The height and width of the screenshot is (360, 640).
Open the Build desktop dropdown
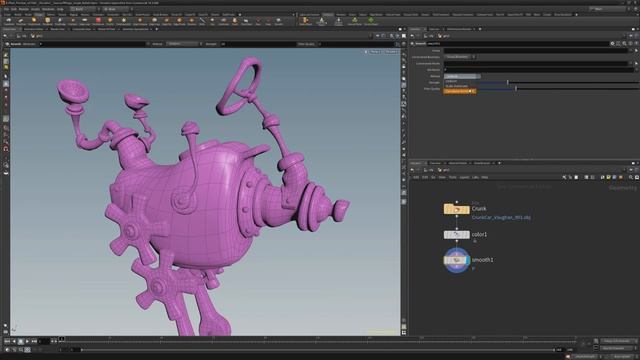point(85,9)
